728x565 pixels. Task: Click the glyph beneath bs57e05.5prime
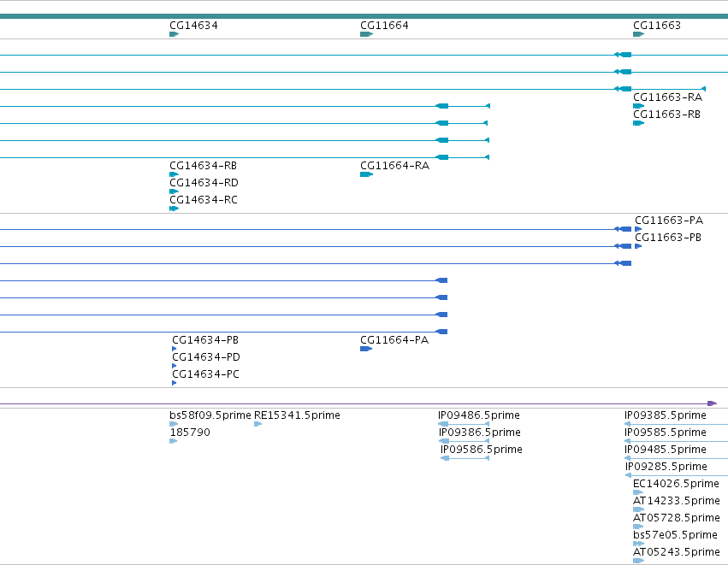638,544
